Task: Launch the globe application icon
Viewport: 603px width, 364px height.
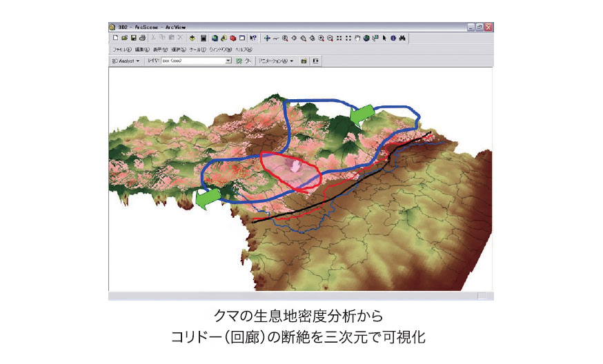Action: 215,38
